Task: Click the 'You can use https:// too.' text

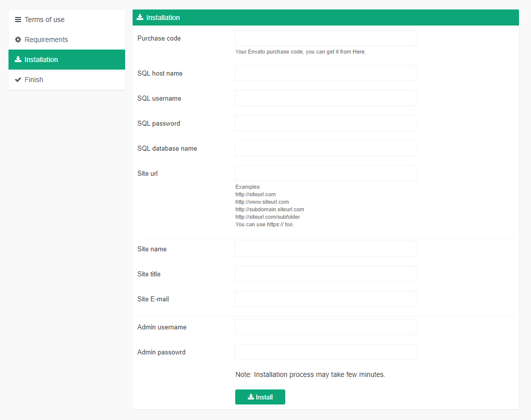Action: 264,225
